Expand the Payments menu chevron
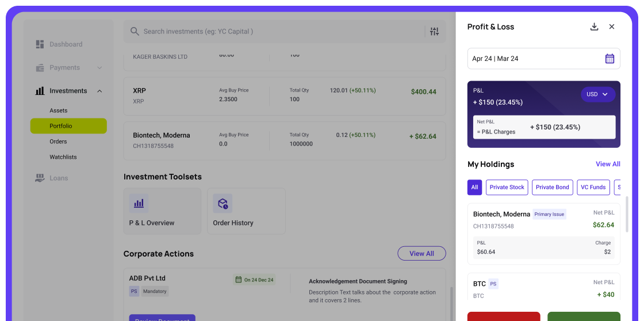 (99, 68)
